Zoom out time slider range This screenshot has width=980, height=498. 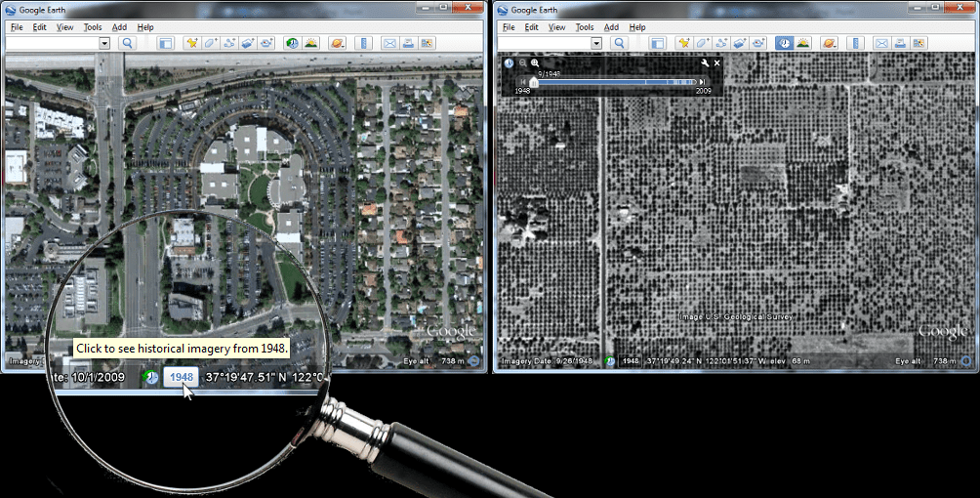(523, 63)
